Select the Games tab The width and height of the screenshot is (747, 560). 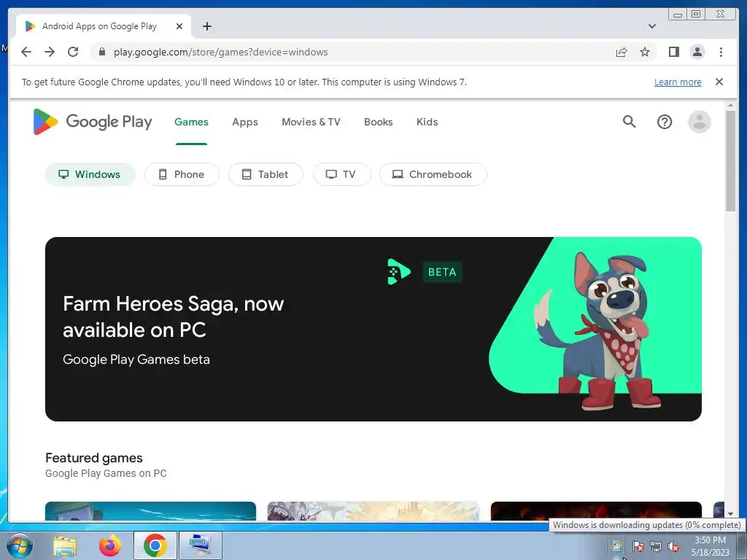click(x=191, y=122)
